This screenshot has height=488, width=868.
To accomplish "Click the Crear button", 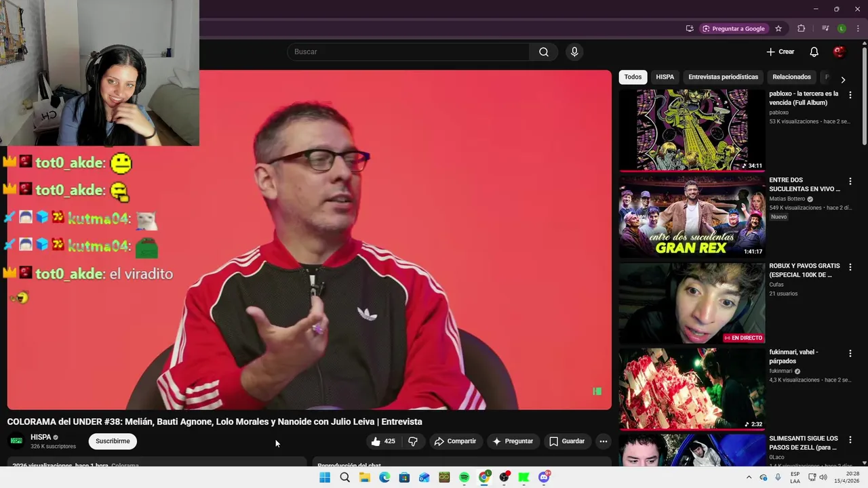I will (x=780, y=52).
